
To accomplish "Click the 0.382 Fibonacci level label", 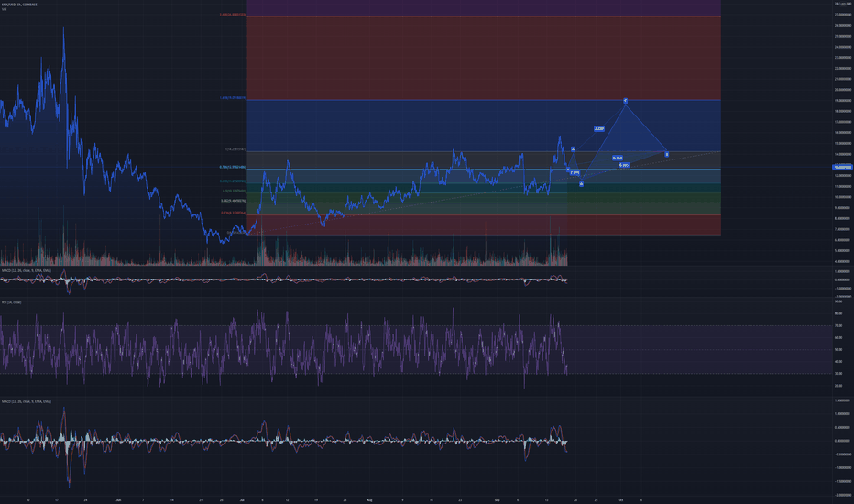I will (x=233, y=201).
